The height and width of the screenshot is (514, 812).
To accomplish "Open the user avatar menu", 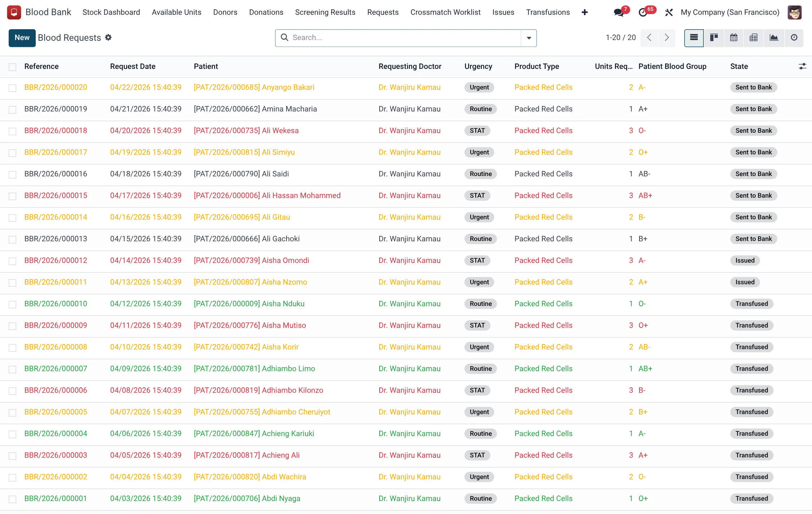I will pos(794,12).
